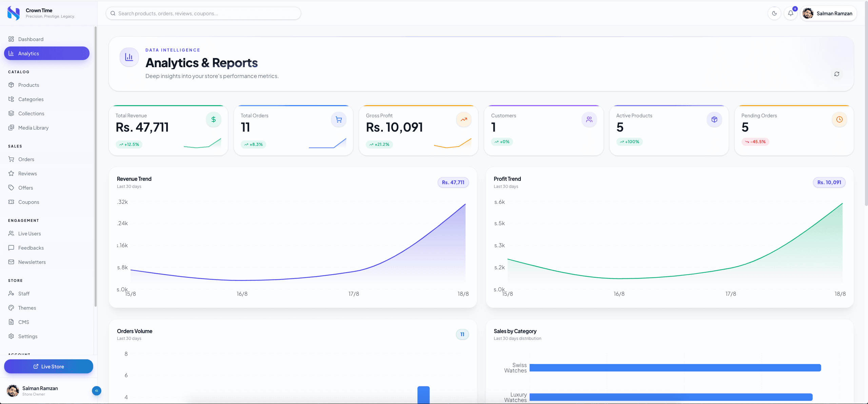Image resolution: width=868 pixels, height=404 pixels.
Task: Click the Customers people icon
Action: coord(589,120)
